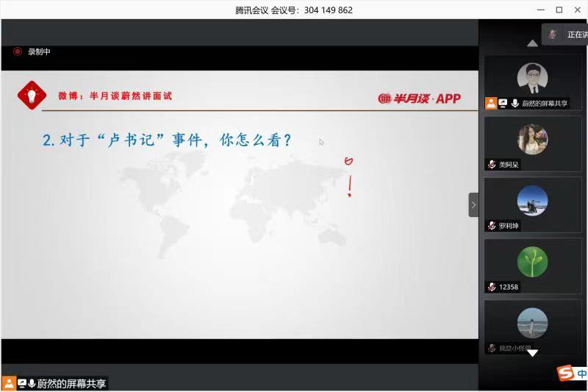The width and height of the screenshot is (588, 392).
Task: Click screen-share icon in 蔚然's tile
Action: 503,103
